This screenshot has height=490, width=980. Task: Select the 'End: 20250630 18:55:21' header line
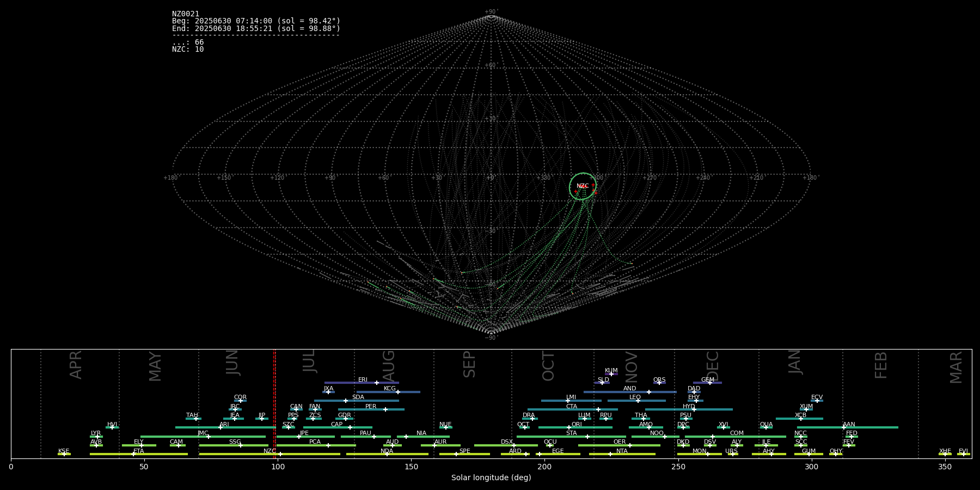tap(256, 28)
